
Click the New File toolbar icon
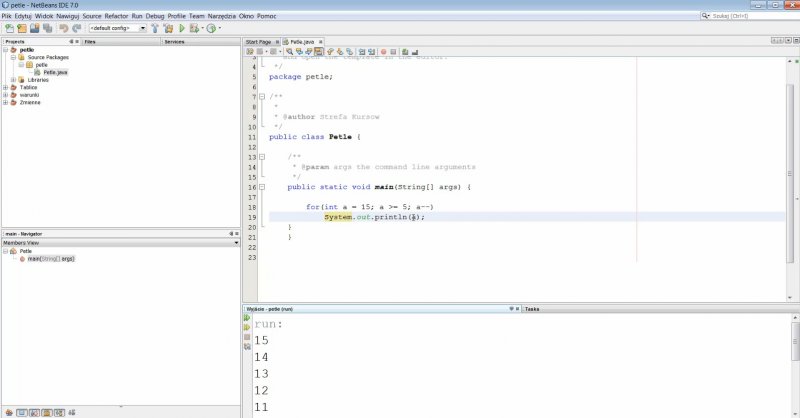[x=9, y=28]
